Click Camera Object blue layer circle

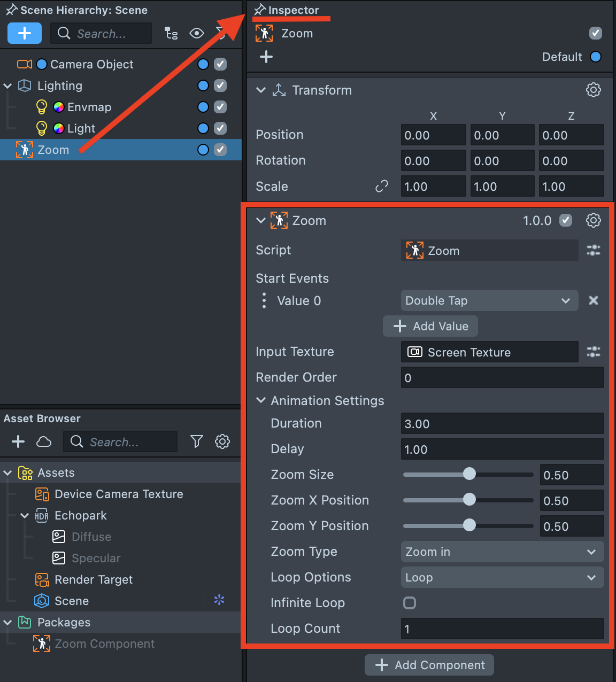pos(203,64)
